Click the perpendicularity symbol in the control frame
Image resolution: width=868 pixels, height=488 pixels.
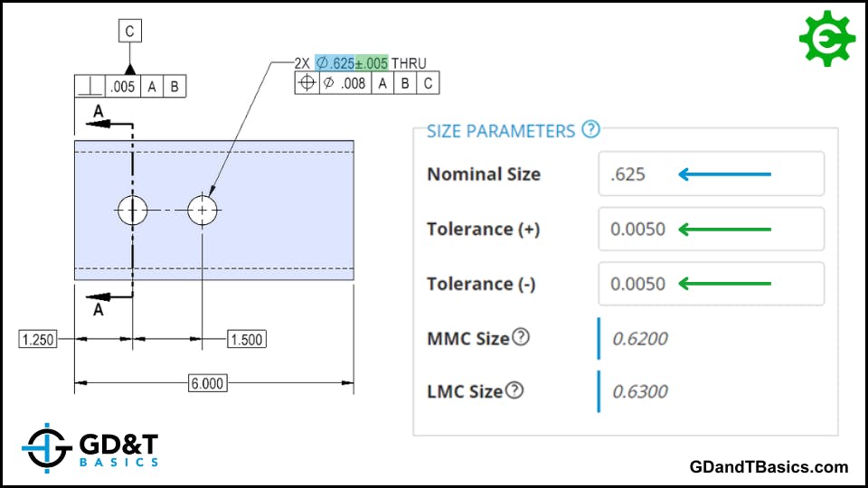coord(90,87)
